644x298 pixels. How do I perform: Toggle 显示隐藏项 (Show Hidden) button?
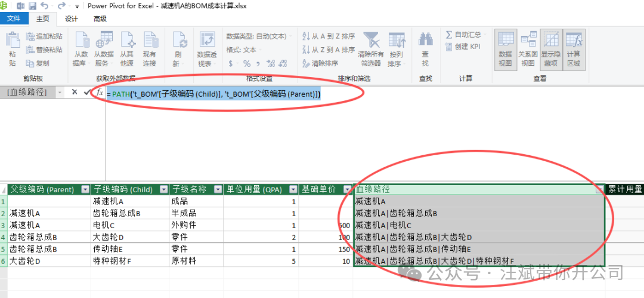pyautogui.click(x=550, y=48)
